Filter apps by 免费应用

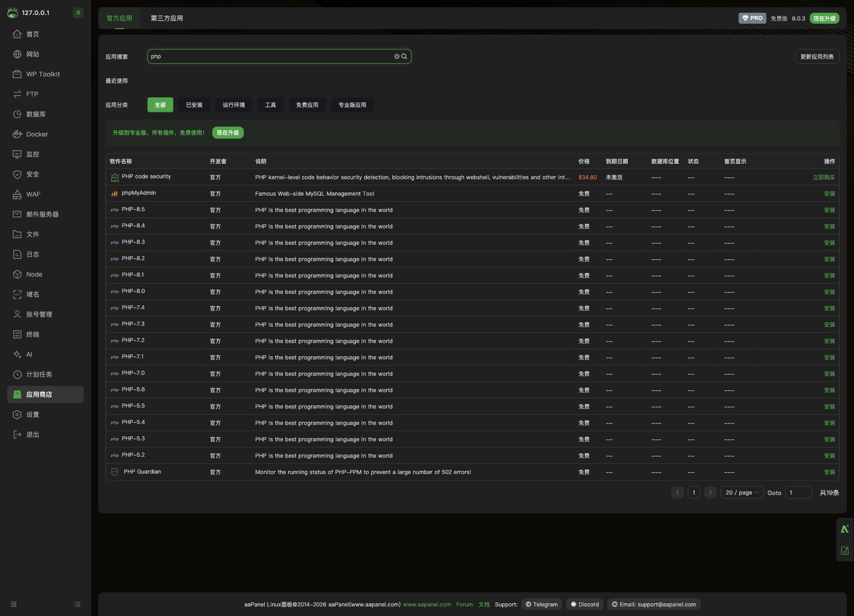click(307, 105)
